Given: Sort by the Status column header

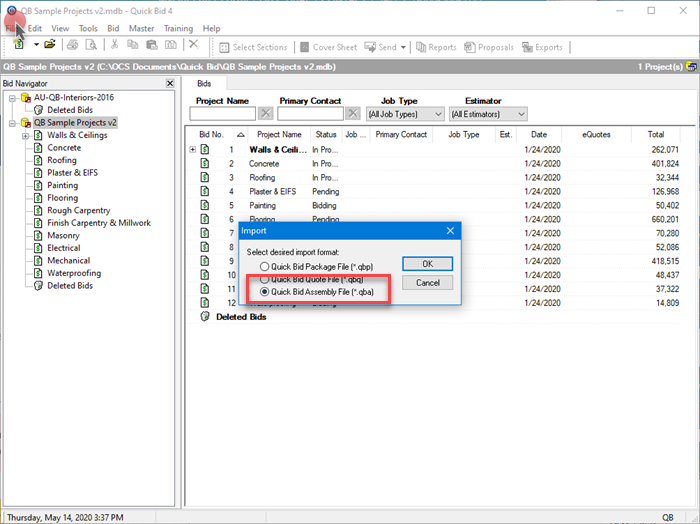Looking at the screenshot, I should click(x=326, y=134).
